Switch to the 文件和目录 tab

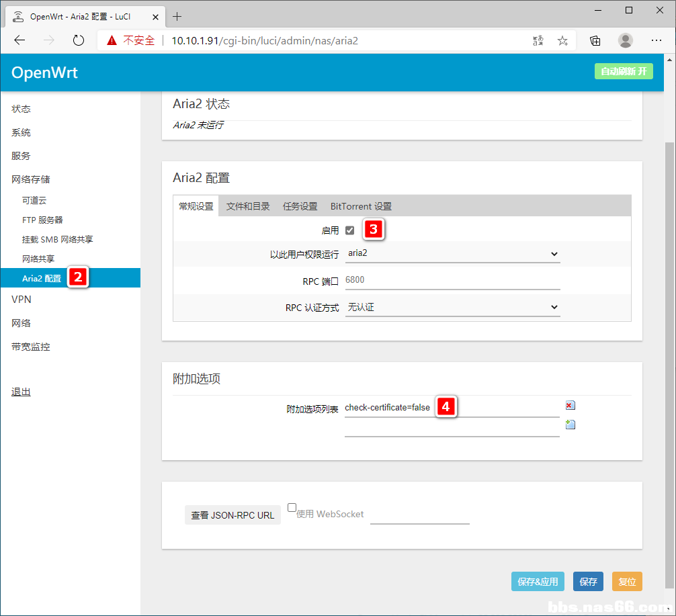[248, 206]
